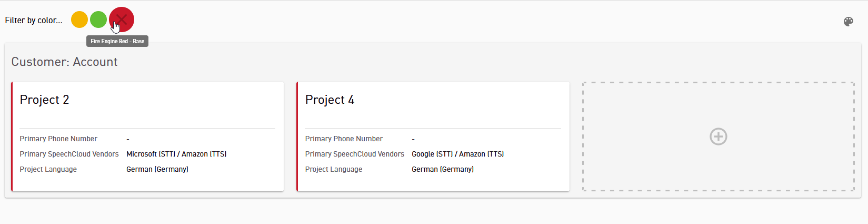The height and width of the screenshot is (224, 868).
Task: Filter projects by yellow color
Action: pos(79,20)
